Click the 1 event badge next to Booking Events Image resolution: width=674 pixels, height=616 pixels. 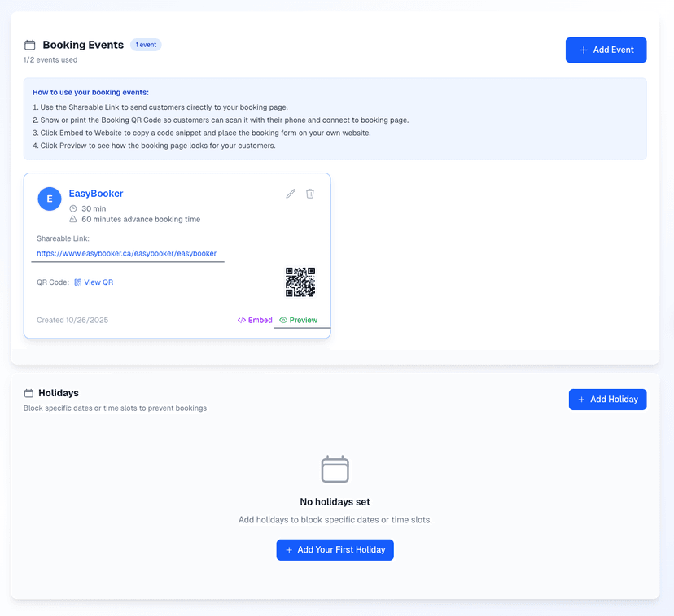coord(146,45)
